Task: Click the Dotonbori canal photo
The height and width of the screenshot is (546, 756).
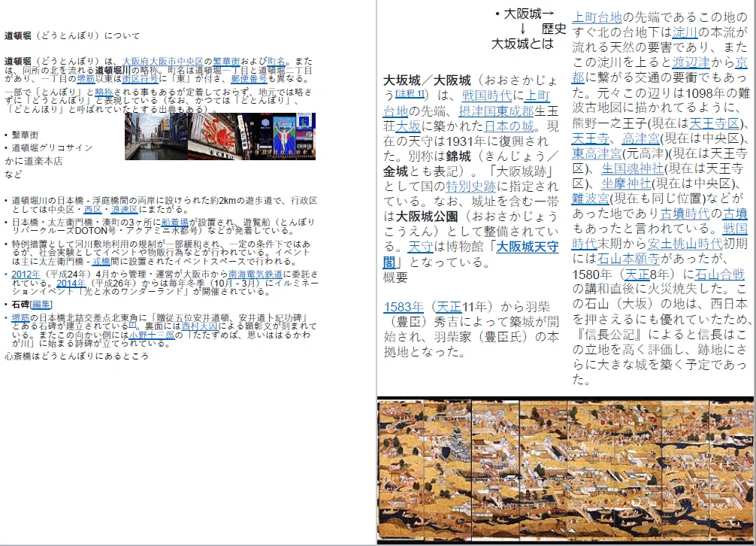Action: coord(156,137)
